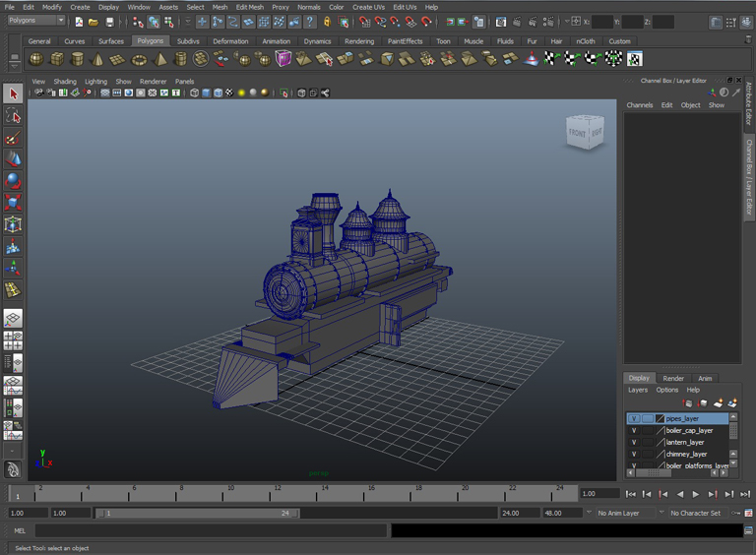
Task: Create a polygon cube from the shelf
Action: (57, 59)
